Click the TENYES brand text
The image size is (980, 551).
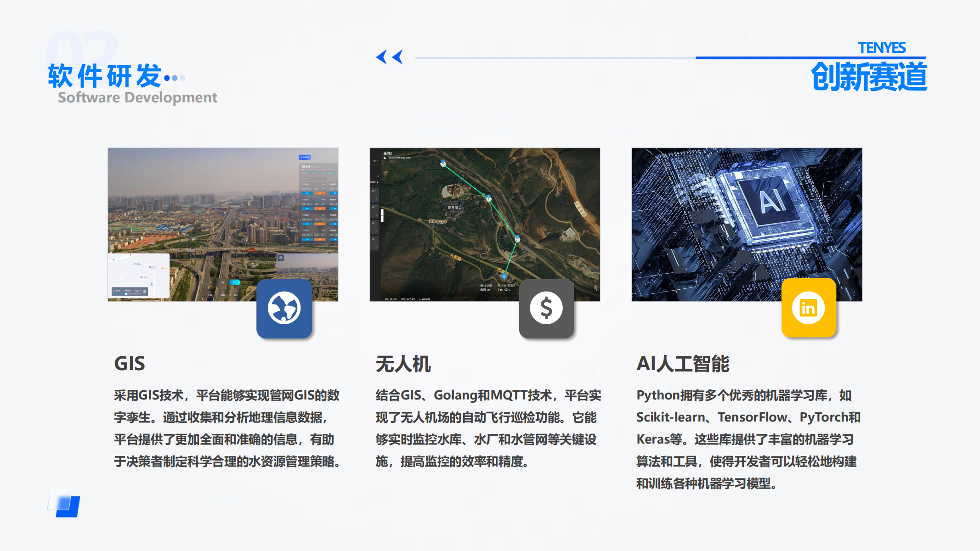click(881, 47)
